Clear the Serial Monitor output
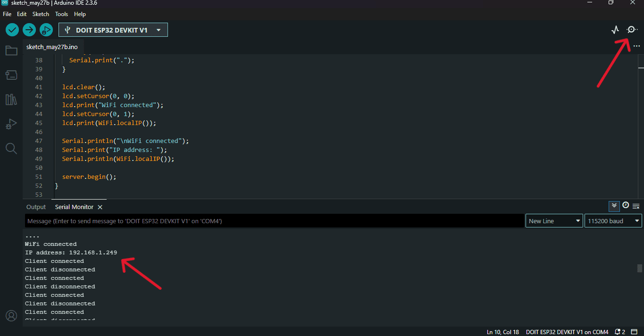 636,206
